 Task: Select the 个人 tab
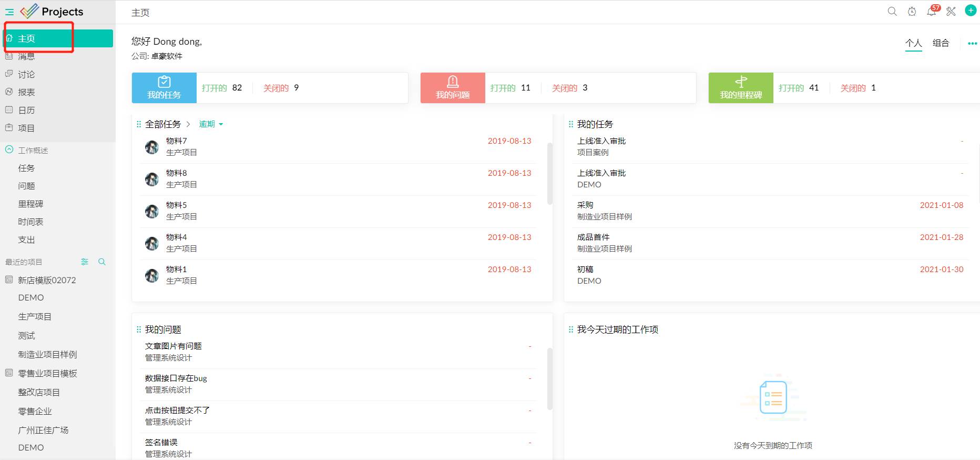pyautogui.click(x=913, y=43)
